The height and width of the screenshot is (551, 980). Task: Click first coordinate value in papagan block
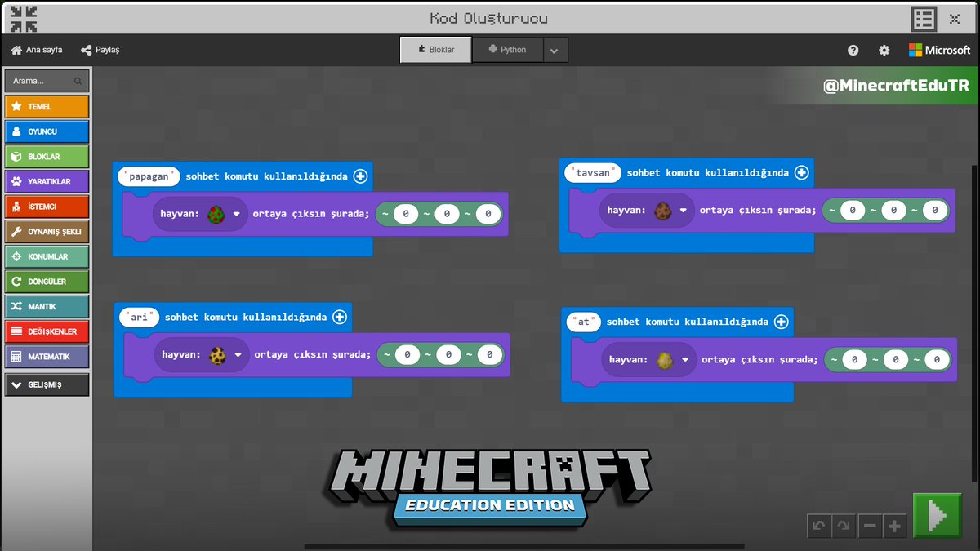(406, 215)
